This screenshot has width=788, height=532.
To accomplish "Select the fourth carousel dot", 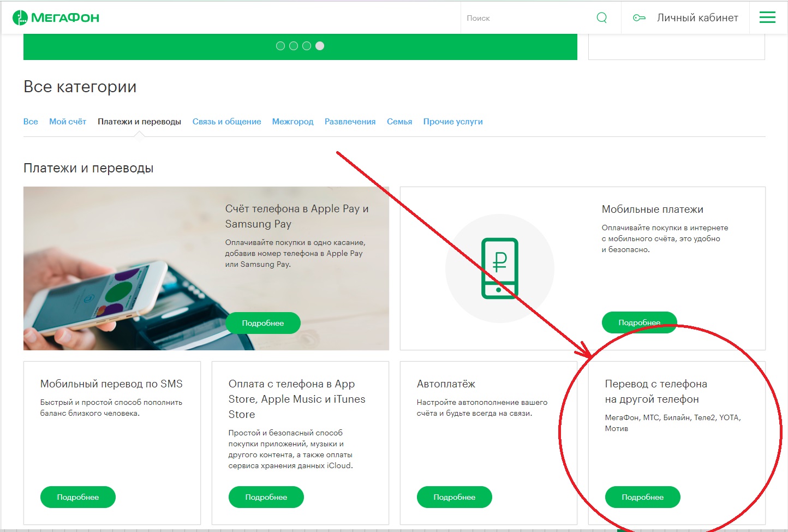I will coord(320,46).
